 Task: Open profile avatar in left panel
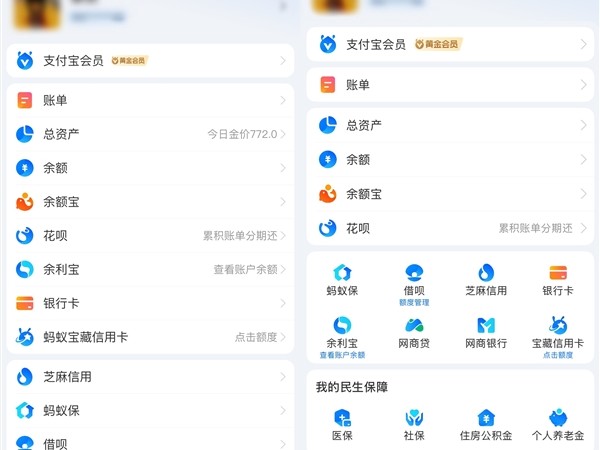[37, 13]
